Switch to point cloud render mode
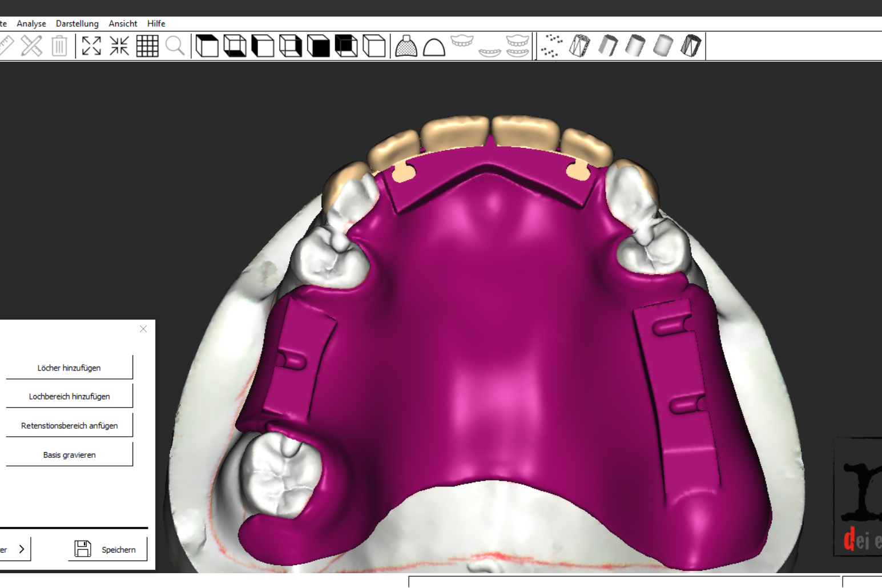 (x=552, y=46)
